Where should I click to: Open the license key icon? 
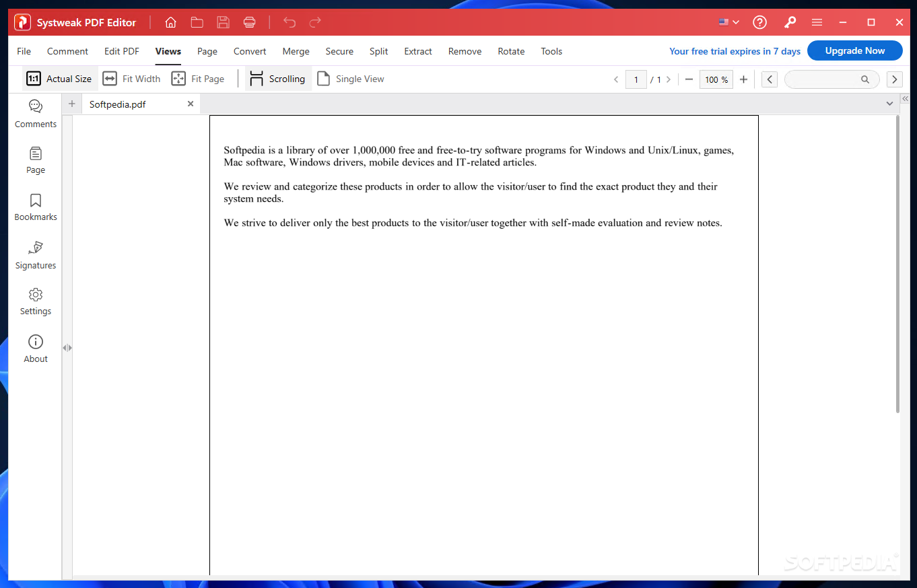coord(790,22)
